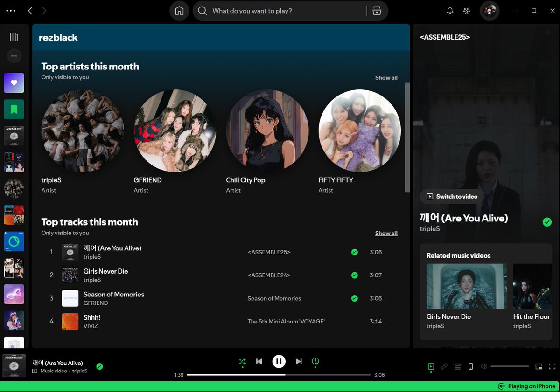Screen dimensions: 560x392
Task: Click the main content vertical scrollbar
Action: (x=407, y=138)
